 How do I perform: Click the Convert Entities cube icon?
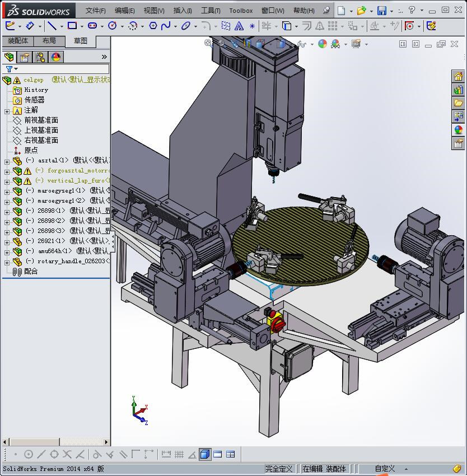pos(286,26)
